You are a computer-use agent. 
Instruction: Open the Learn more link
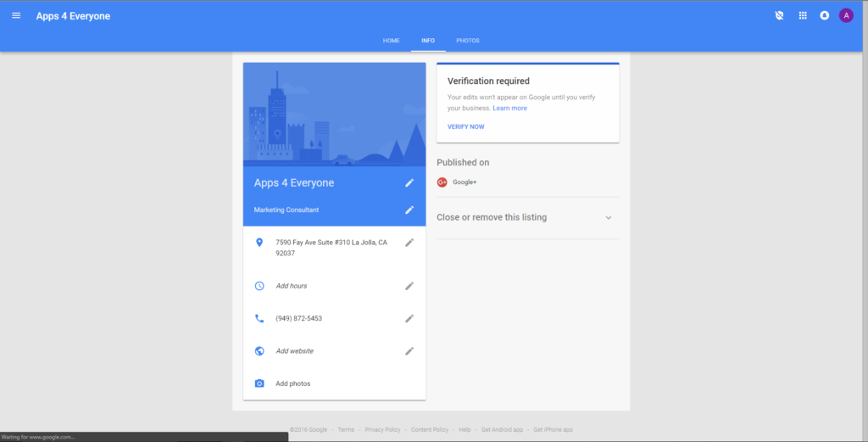tap(509, 108)
